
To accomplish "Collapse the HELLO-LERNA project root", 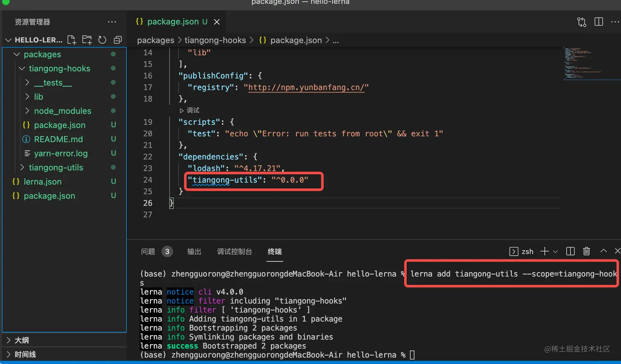I will click(x=8, y=40).
